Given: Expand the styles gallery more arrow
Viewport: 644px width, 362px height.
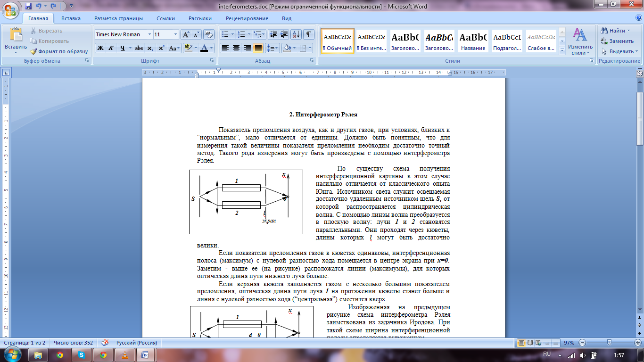Looking at the screenshot, I should point(562,50).
